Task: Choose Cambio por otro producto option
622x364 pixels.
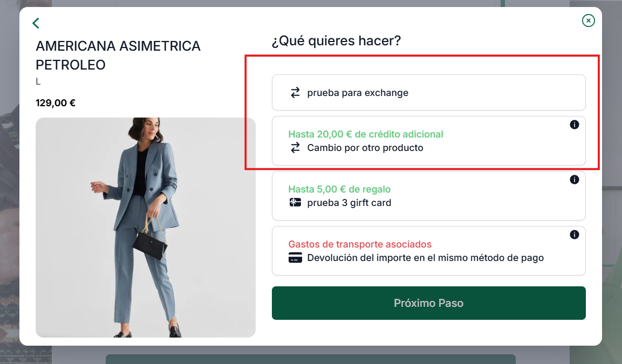Action: (429, 141)
